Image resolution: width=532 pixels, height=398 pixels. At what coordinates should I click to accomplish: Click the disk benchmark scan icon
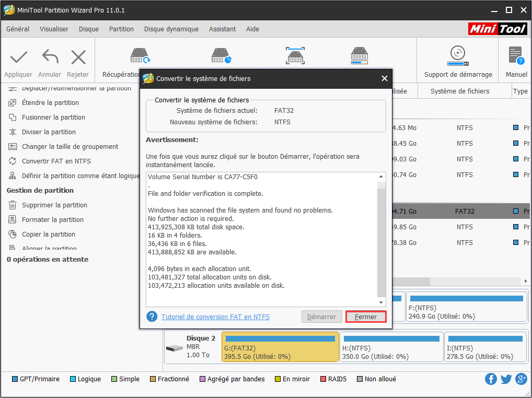point(295,55)
